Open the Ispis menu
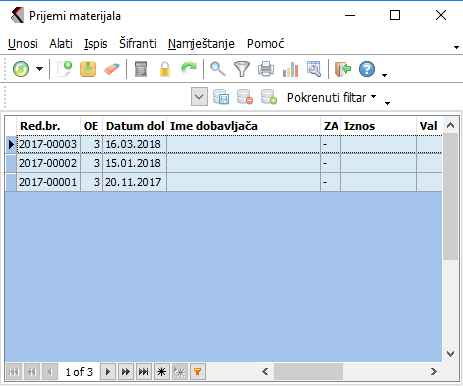The width and height of the screenshot is (463, 386). click(95, 44)
